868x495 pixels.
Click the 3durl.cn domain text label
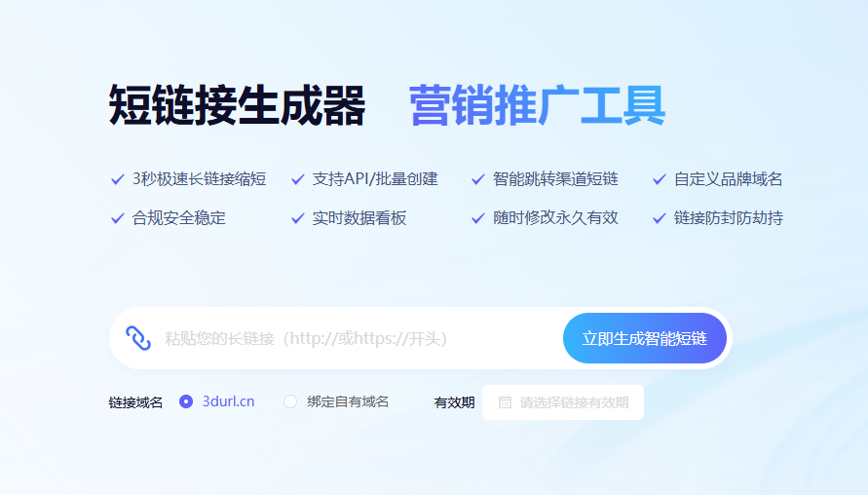click(228, 401)
